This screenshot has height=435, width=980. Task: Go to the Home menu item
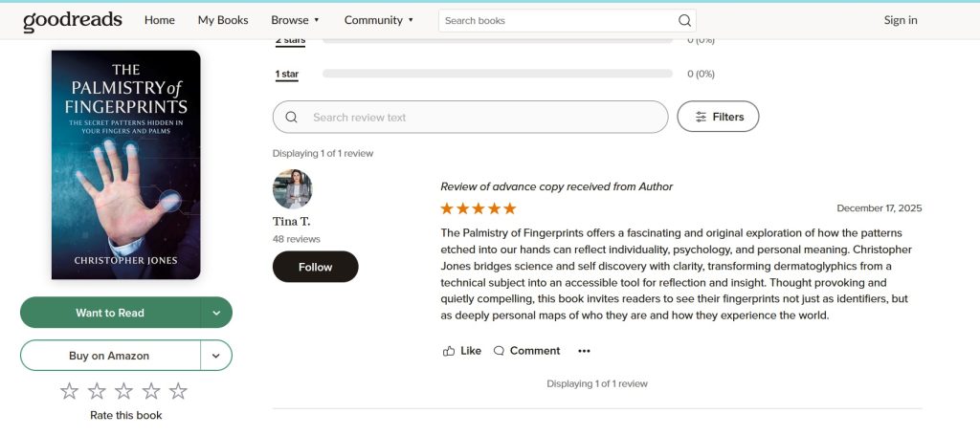(160, 20)
